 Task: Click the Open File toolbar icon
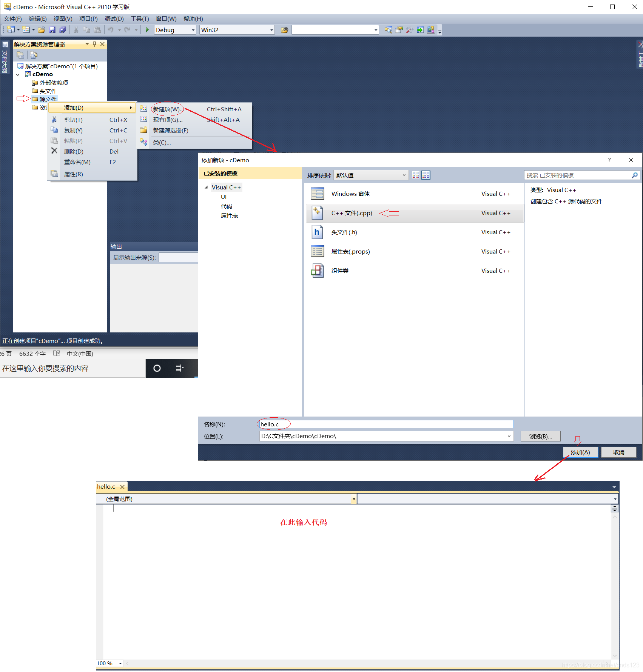(42, 30)
